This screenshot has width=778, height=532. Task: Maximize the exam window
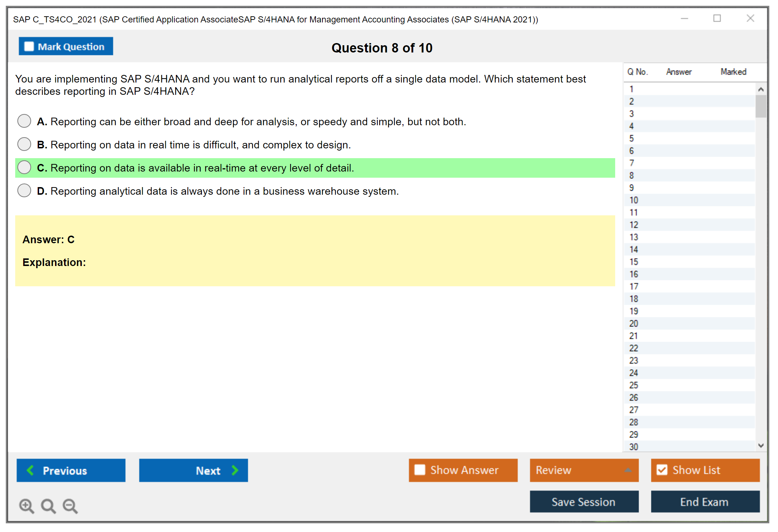tap(717, 18)
